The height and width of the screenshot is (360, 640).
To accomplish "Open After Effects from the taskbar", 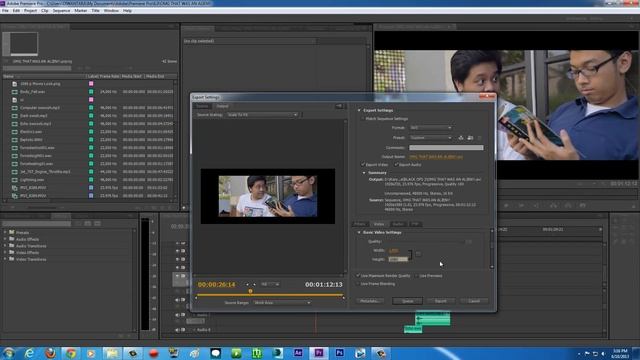I will click(298, 353).
